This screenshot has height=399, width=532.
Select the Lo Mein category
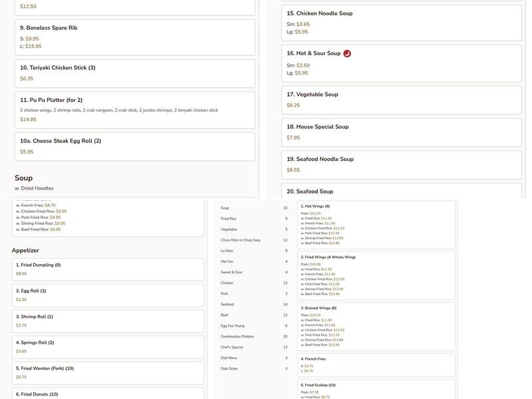point(227,251)
